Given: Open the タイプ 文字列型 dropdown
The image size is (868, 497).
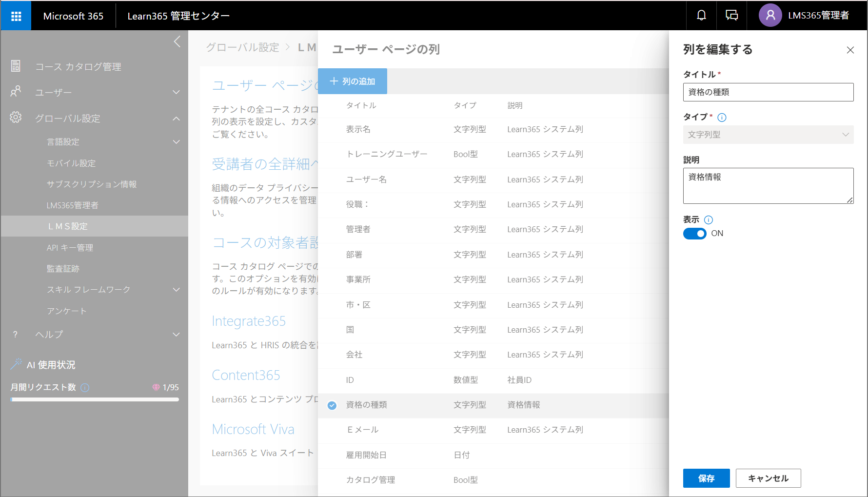Looking at the screenshot, I should (768, 135).
